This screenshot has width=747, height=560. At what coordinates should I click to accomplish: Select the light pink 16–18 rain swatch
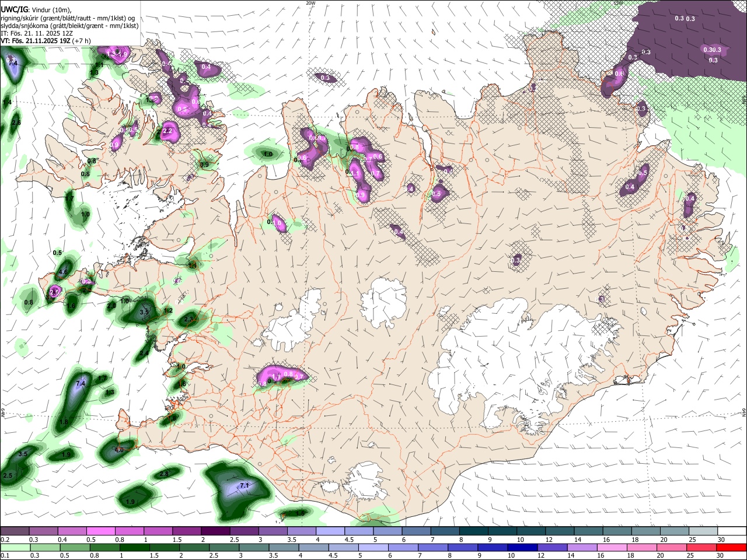coord(612,548)
